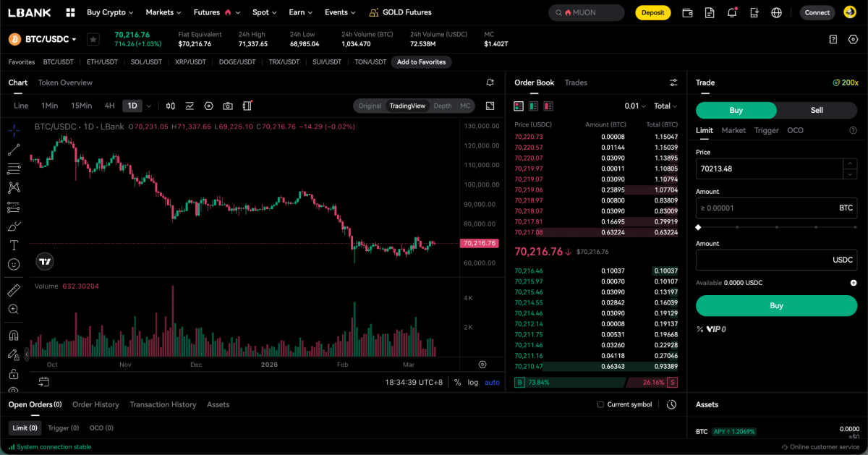
Task: Expand the chart to fullscreen
Action: coord(490,106)
